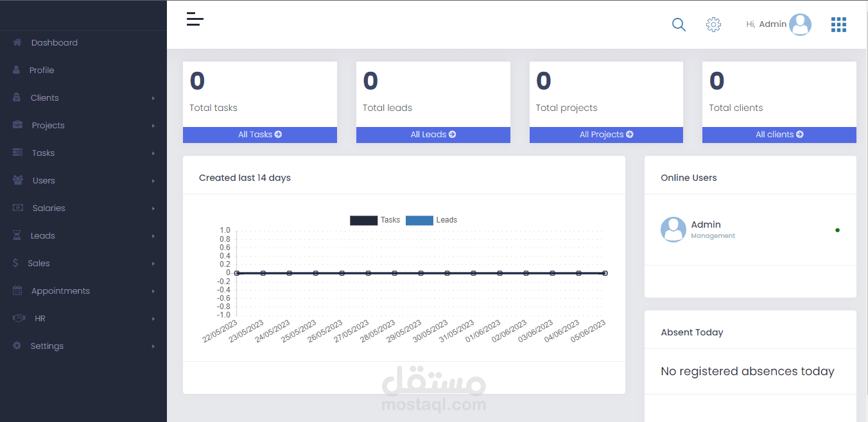Click the Total leads label
868x422 pixels.
tap(387, 108)
